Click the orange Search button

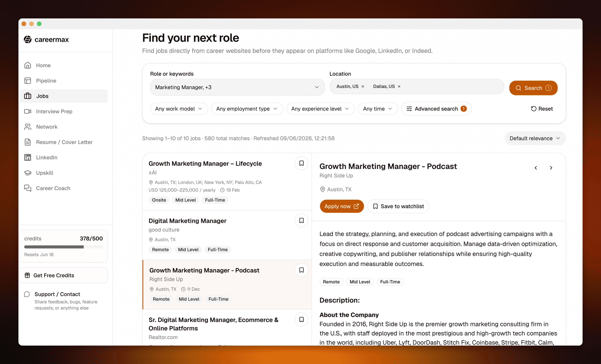[x=533, y=88]
